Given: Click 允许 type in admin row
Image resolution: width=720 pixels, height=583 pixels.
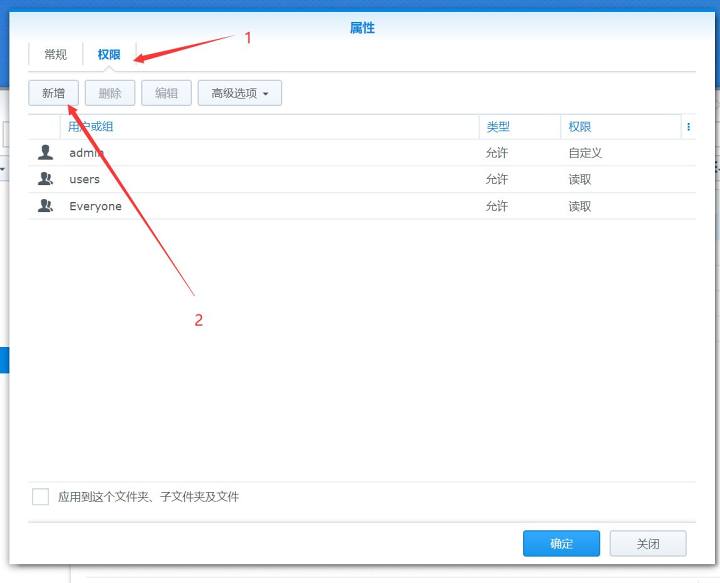Looking at the screenshot, I should pyautogui.click(x=497, y=153).
